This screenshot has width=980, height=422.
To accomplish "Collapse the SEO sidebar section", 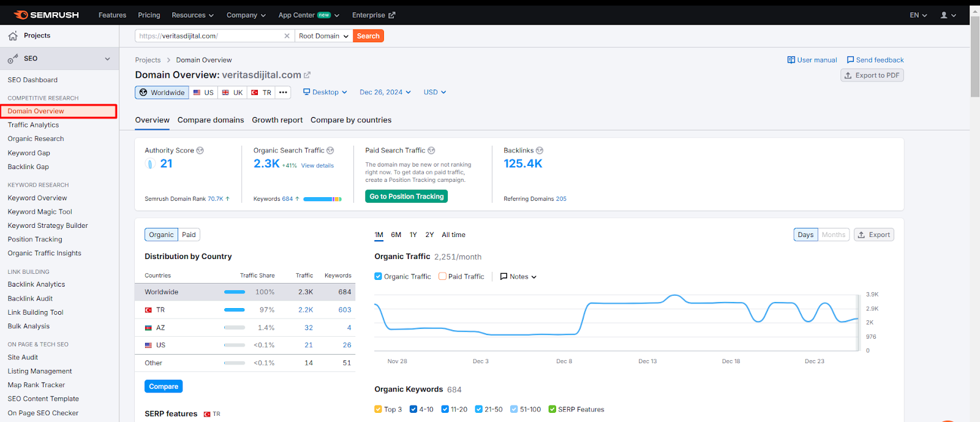I will point(107,59).
